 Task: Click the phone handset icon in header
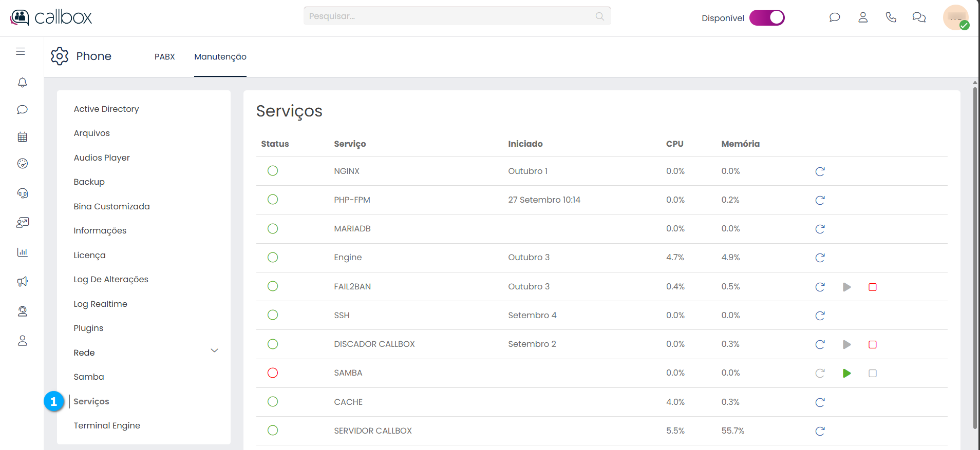[891, 17]
